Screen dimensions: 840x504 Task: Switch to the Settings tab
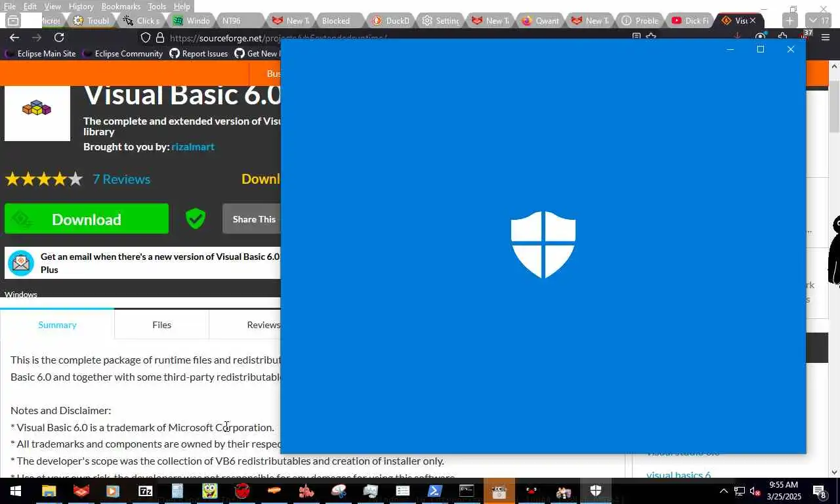pyautogui.click(x=441, y=20)
